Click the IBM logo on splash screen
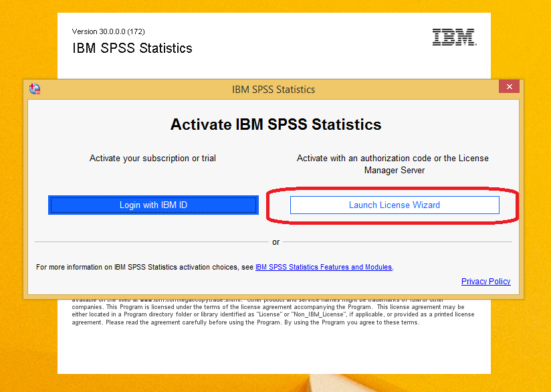Image resolution: width=551 pixels, height=392 pixels. coord(454,37)
